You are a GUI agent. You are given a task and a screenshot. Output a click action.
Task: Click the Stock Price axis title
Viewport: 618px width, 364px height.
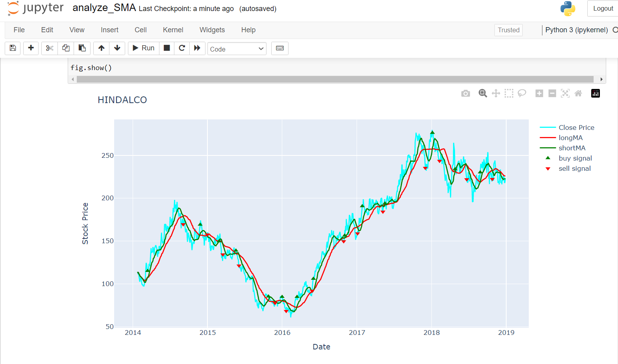tap(85, 224)
